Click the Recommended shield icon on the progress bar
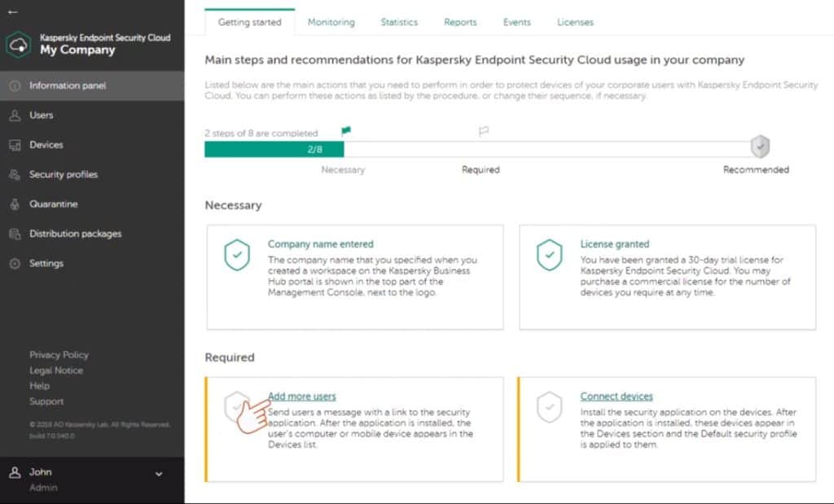Screen dimensions: 834x504 [760, 147]
